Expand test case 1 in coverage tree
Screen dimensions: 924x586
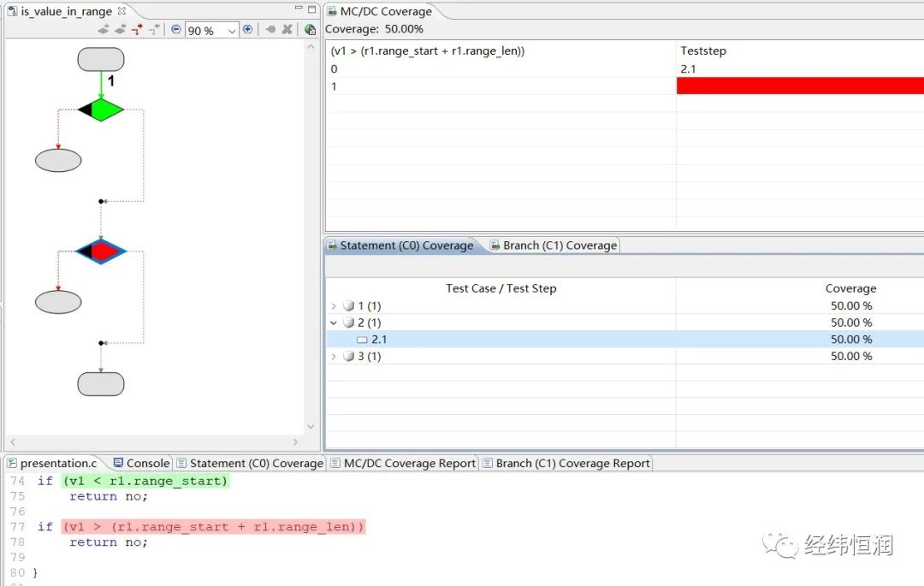(334, 305)
